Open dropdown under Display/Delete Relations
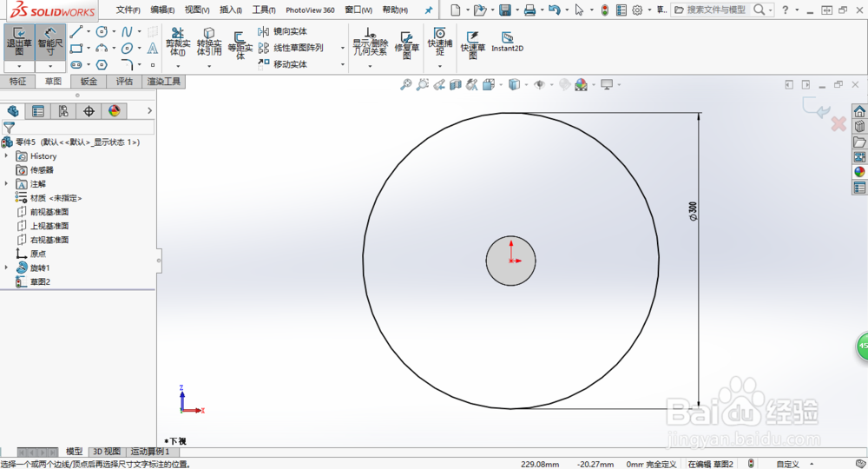This screenshot has height=469, width=868. pyautogui.click(x=370, y=67)
